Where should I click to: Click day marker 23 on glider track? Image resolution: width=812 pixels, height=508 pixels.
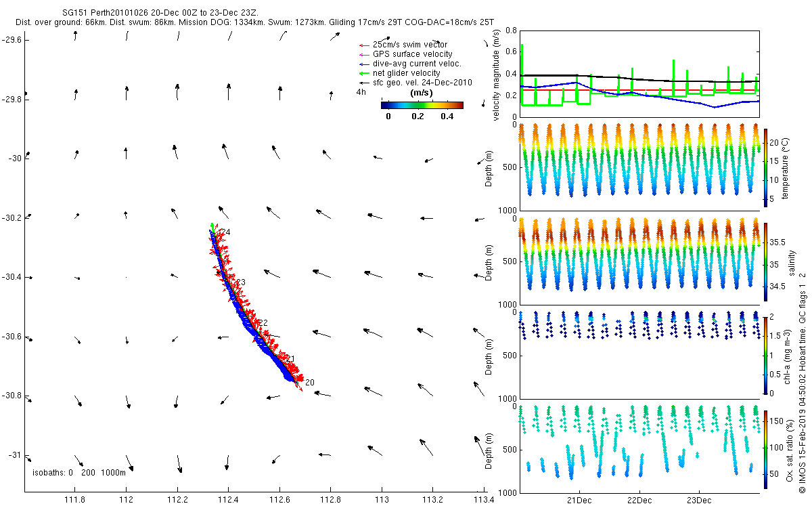pyautogui.click(x=240, y=282)
